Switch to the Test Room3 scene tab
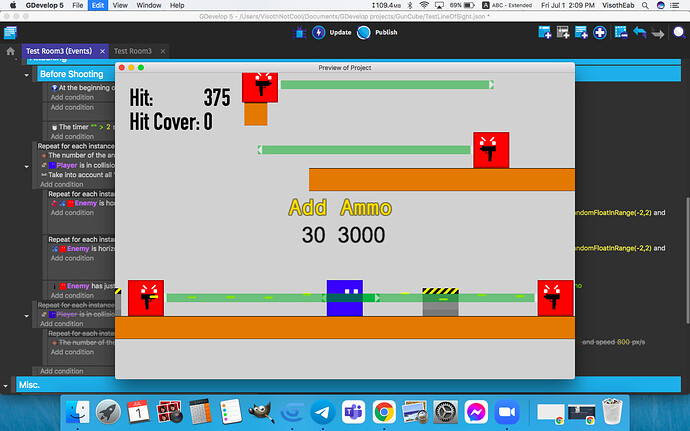Image resolution: width=690 pixels, height=431 pixels. (133, 50)
